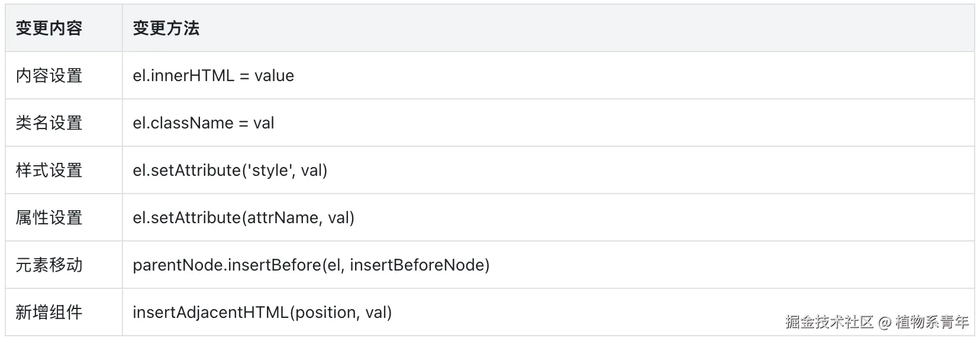The width and height of the screenshot is (980, 341).
Task: Select the 属性设置 row label
Action: tap(49, 217)
